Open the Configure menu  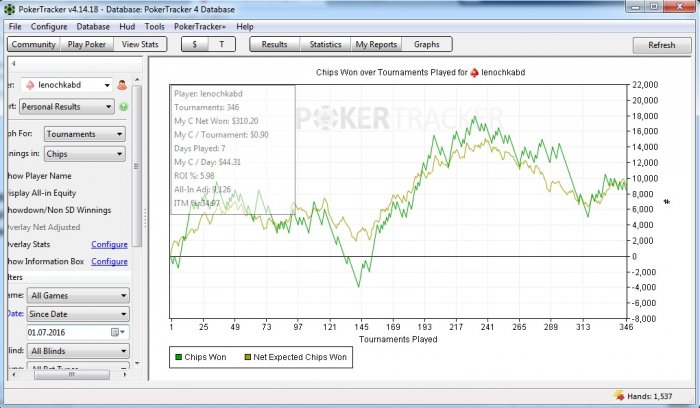(49, 26)
